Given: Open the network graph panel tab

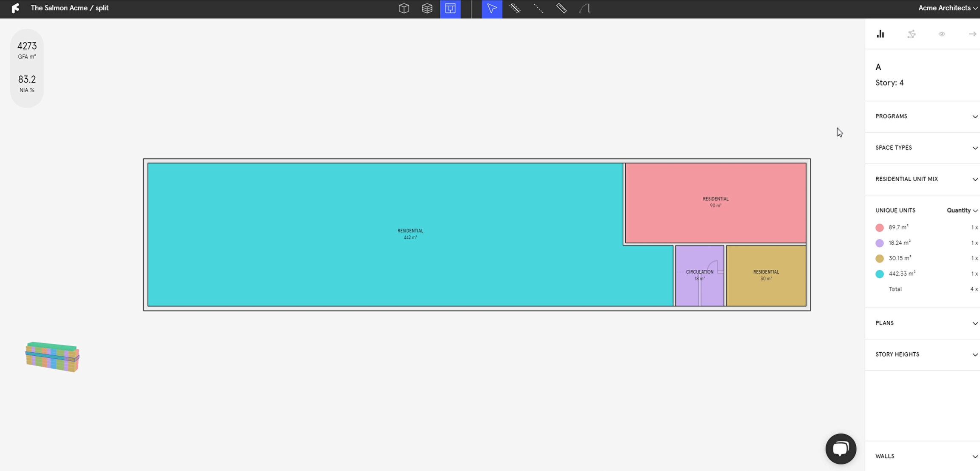Looking at the screenshot, I should pyautogui.click(x=911, y=34).
